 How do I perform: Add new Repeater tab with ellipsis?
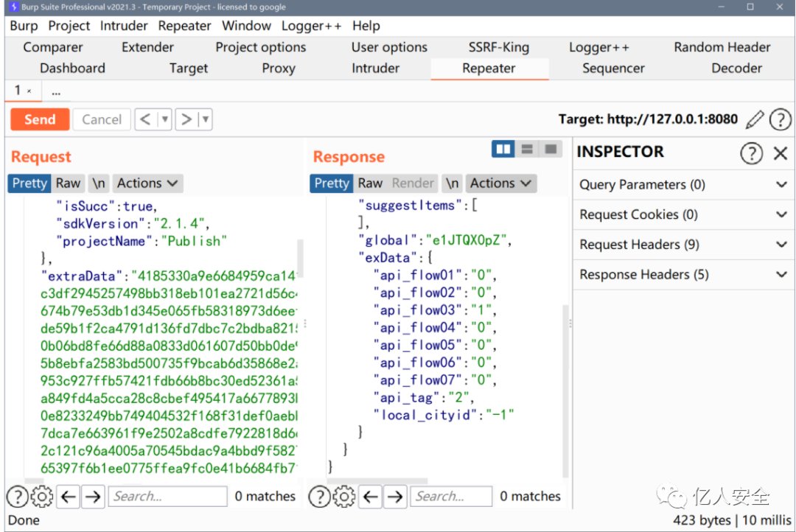click(x=56, y=92)
